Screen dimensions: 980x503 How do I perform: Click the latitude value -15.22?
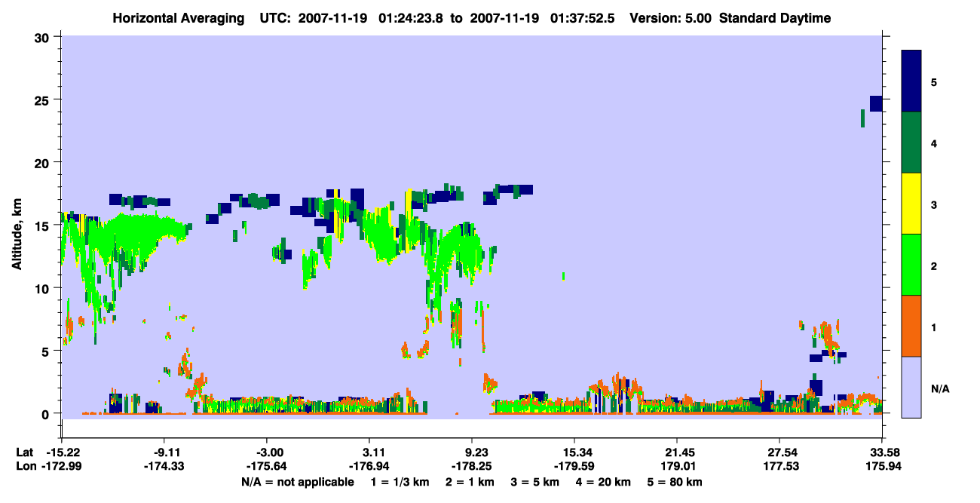pyautogui.click(x=63, y=452)
